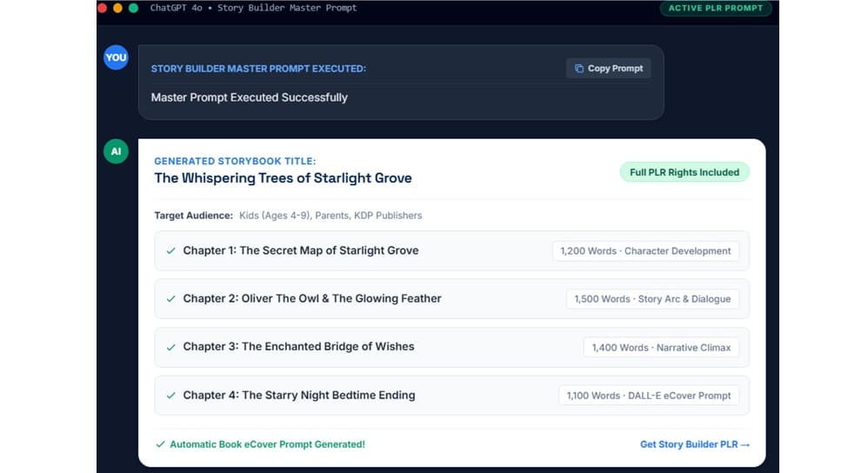
Task: Click the 1,200 Words Character Development tag
Action: [645, 251]
